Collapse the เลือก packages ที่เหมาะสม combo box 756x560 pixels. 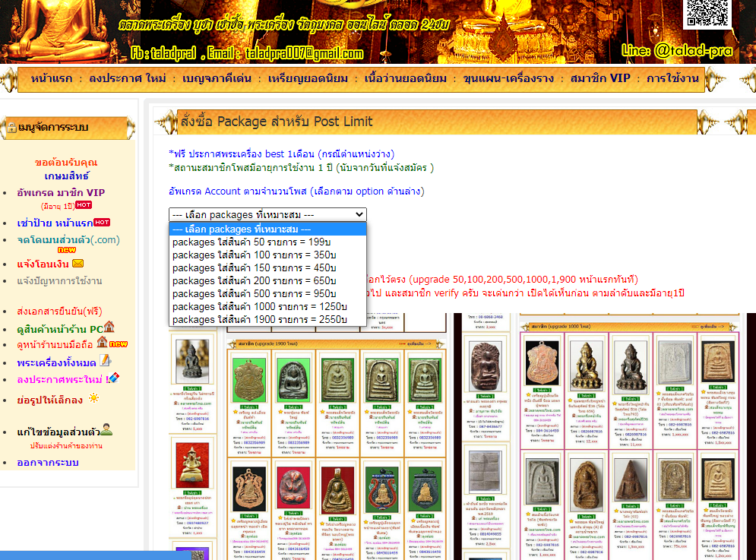coord(267,215)
